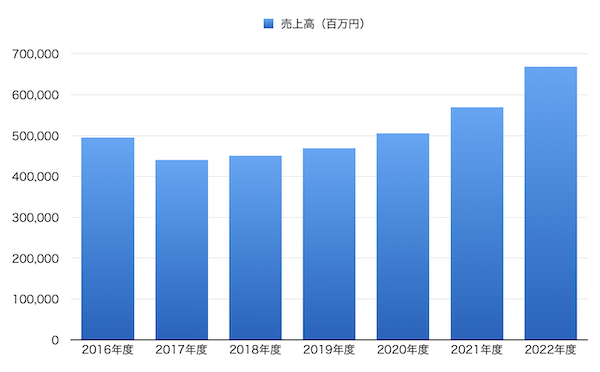The height and width of the screenshot is (372, 600).
Task: Click the blue legend swatch for 売上高
Action: pos(268,24)
